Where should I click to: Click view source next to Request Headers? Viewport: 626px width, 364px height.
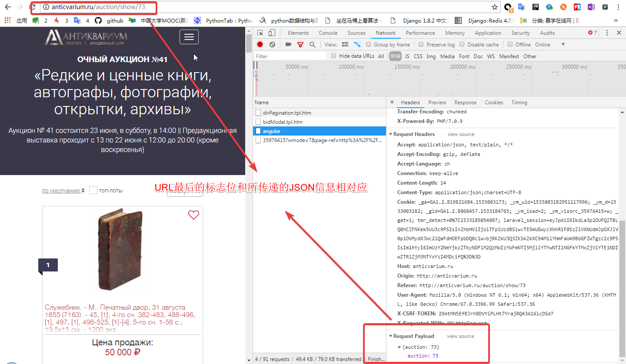tap(461, 134)
